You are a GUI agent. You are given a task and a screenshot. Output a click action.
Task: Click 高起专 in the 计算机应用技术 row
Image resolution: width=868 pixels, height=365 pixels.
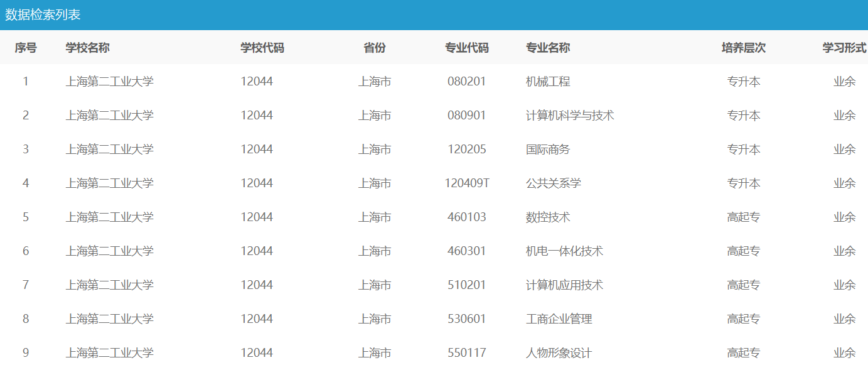click(744, 285)
